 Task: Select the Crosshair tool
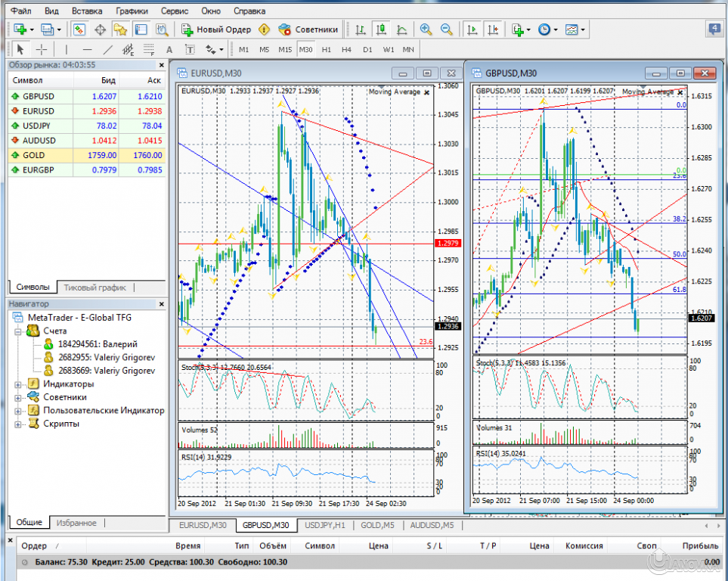(40, 49)
